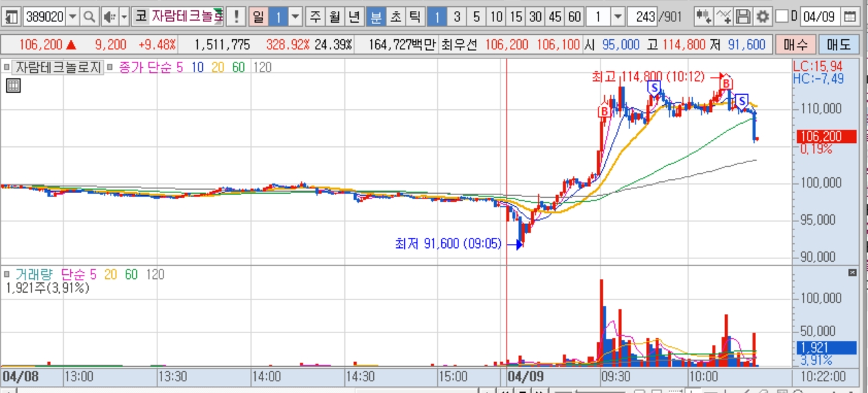Click the 최우선 best quote label
868x393 pixels.
[x=460, y=45]
